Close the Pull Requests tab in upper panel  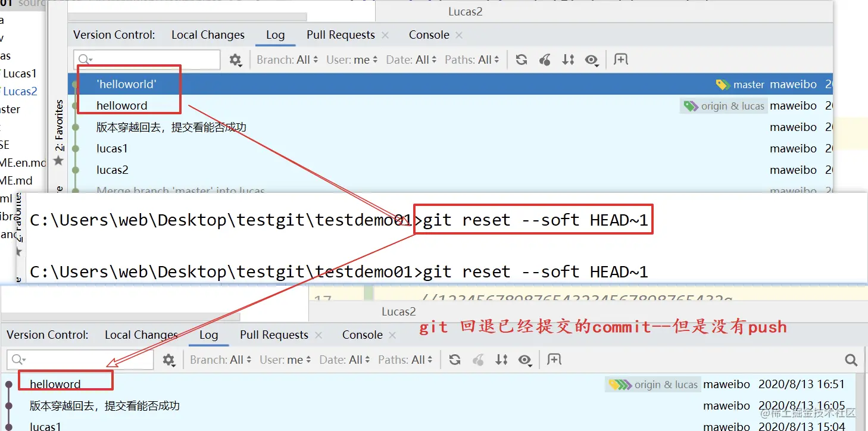click(385, 35)
